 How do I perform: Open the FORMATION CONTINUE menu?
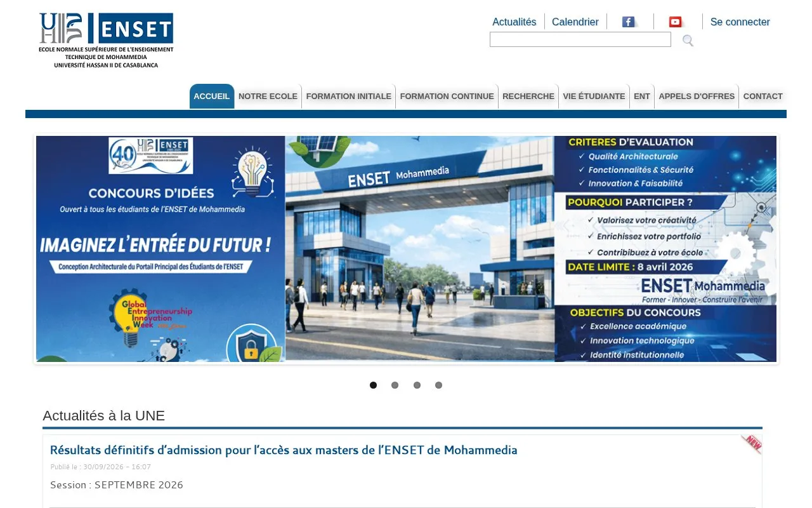click(447, 97)
